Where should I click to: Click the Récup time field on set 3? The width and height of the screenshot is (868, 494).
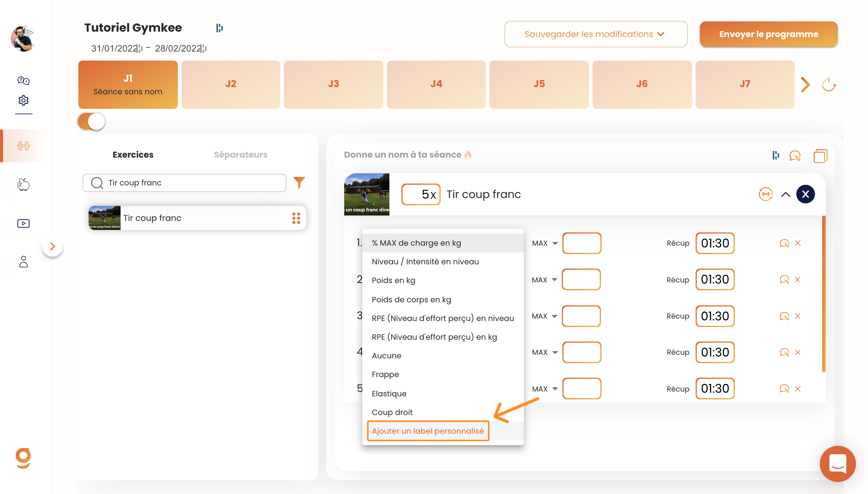[715, 316]
